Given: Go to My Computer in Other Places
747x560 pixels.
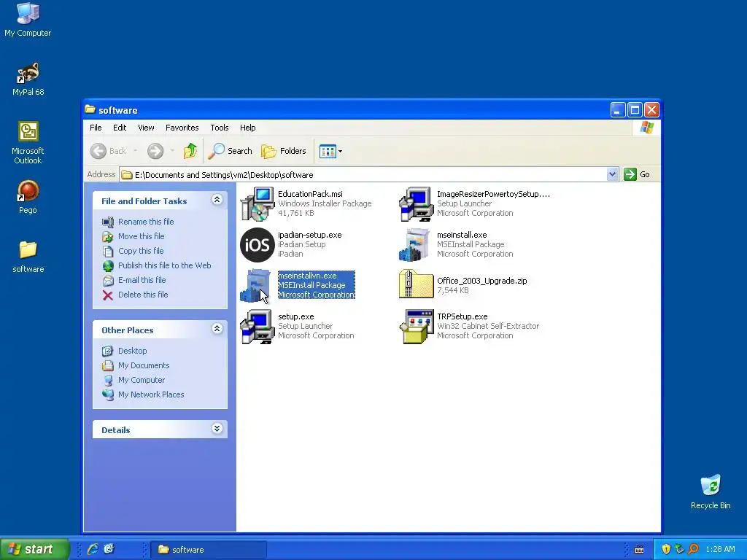Looking at the screenshot, I should point(142,380).
